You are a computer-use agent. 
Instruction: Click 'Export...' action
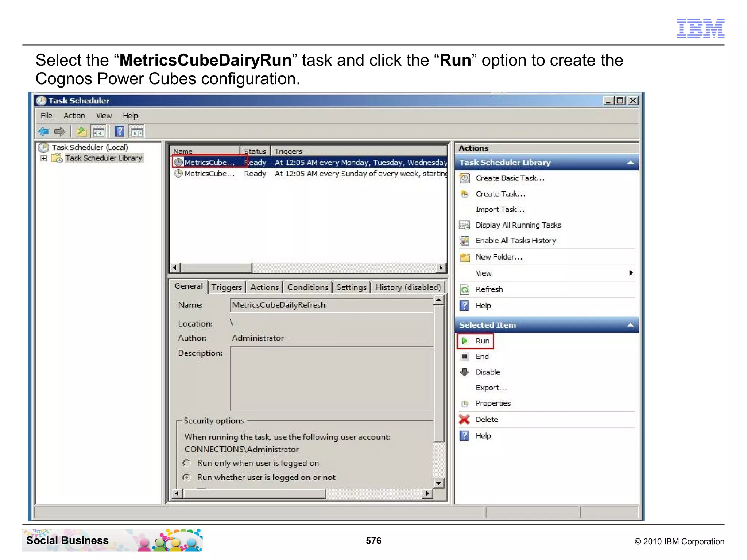point(491,388)
